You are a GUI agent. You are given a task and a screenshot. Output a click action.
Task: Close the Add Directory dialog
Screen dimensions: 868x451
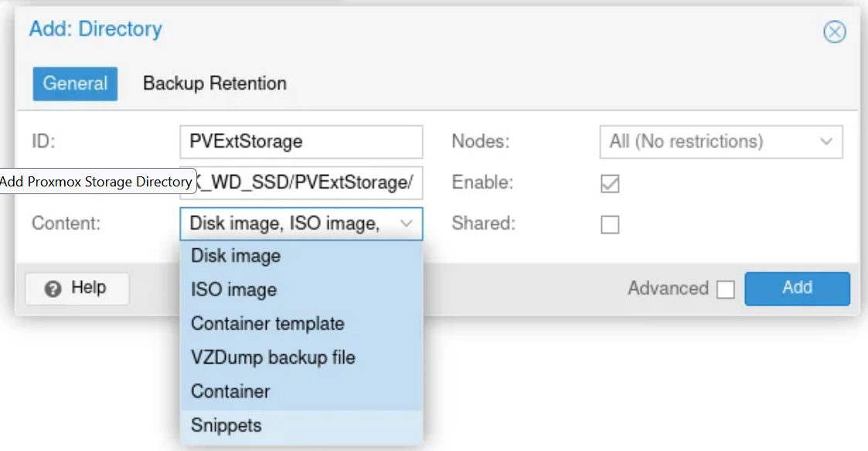pyautogui.click(x=834, y=32)
